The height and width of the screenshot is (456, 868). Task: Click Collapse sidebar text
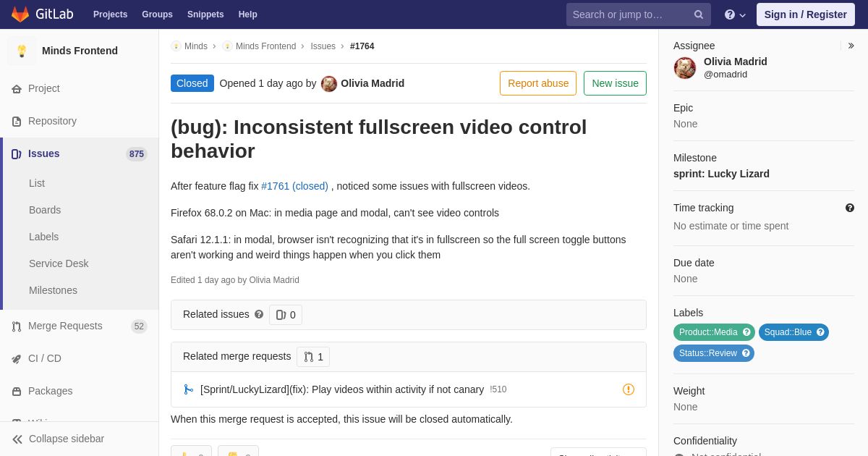pos(67,439)
